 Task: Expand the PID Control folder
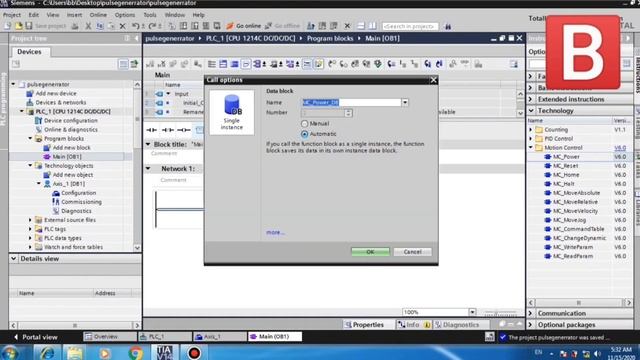pyautogui.click(x=531, y=139)
